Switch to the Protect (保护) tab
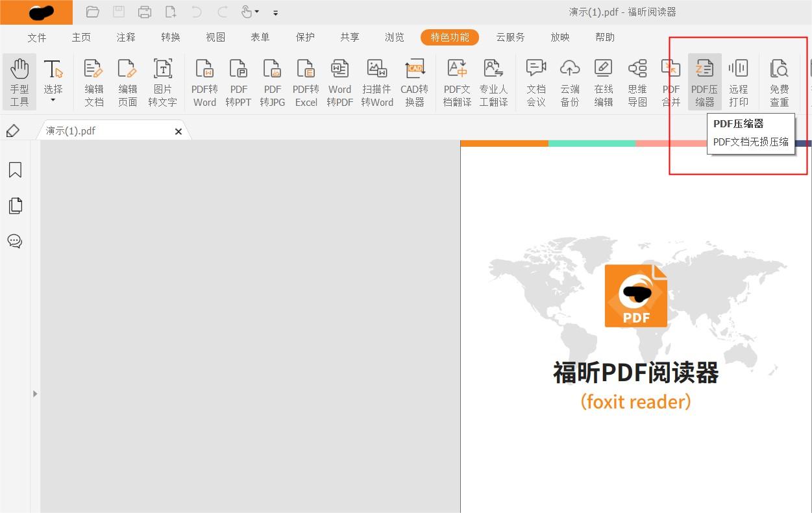Image resolution: width=812 pixels, height=513 pixels. point(305,37)
